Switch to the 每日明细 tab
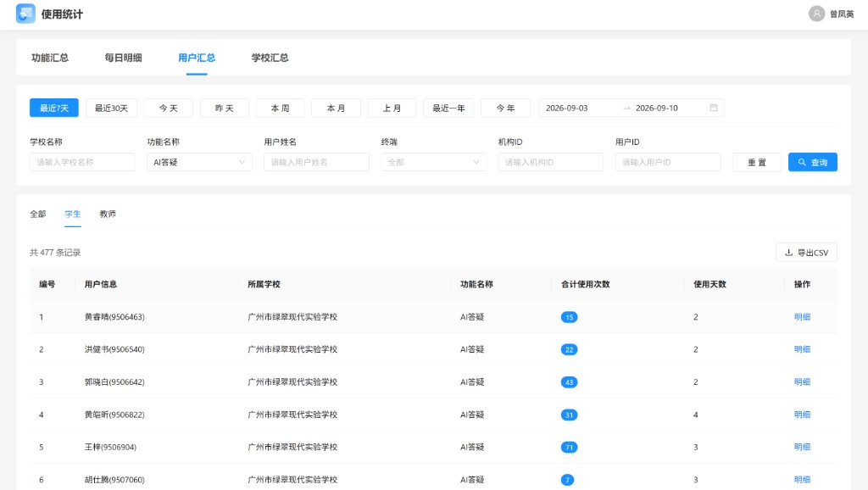Screen dimensions: 868x490 (124, 58)
